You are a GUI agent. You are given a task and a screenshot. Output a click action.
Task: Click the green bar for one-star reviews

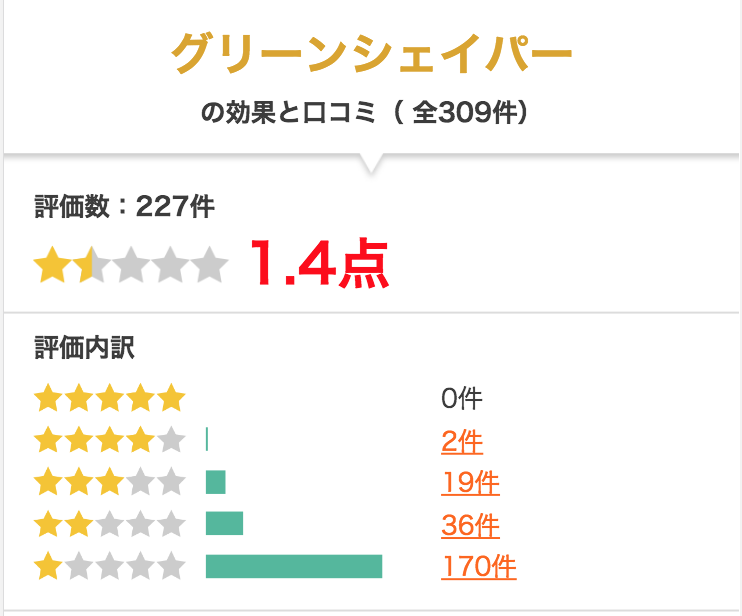pos(294,566)
